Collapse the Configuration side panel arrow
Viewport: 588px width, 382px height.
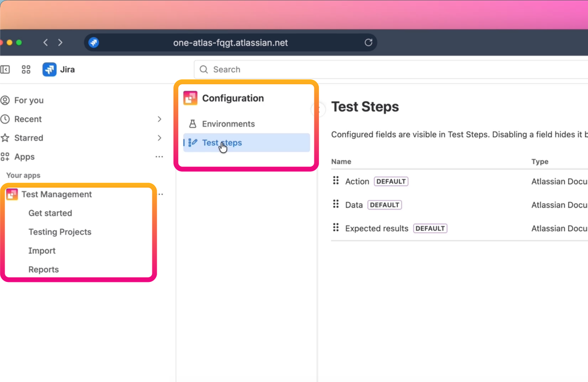tap(318, 109)
